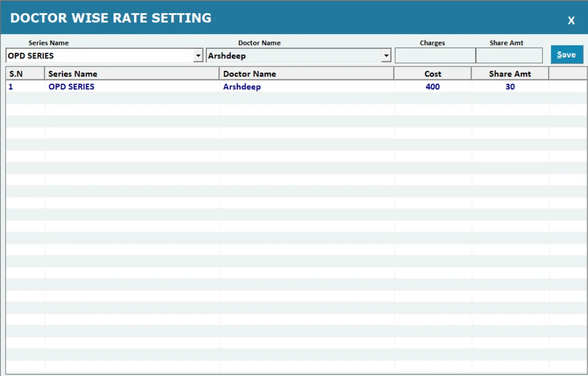Screen dimensions: 588x376
Task: Select Arshdeep cell in table row
Action: (x=307, y=87)
